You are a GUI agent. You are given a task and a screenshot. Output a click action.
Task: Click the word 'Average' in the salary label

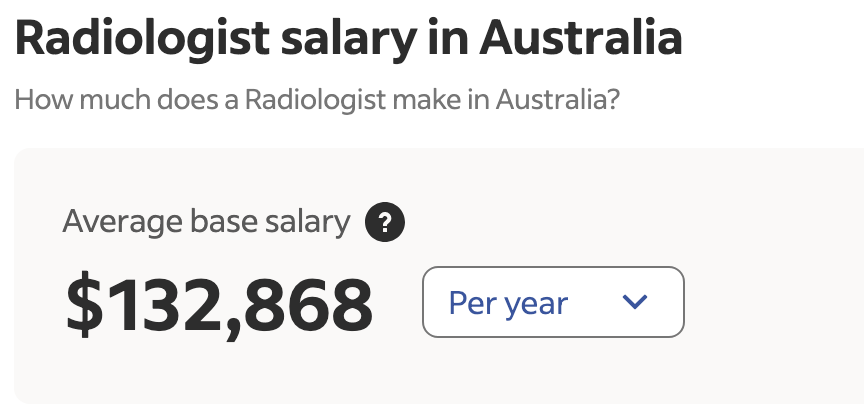[122, 223]
